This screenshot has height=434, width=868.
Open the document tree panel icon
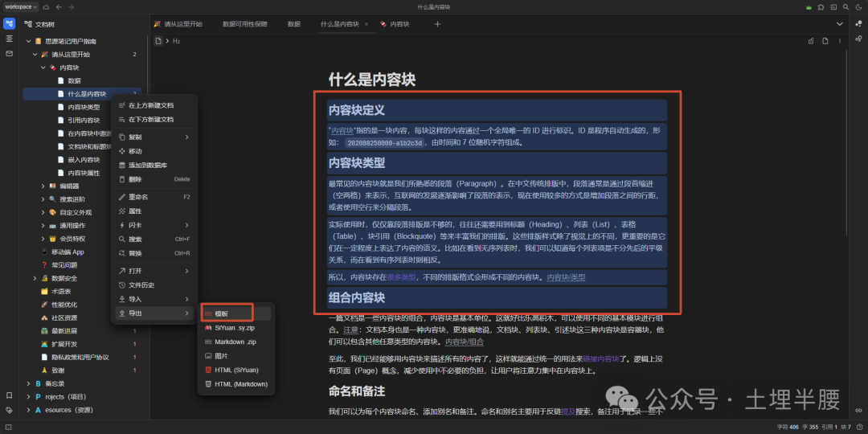[10, 24]
